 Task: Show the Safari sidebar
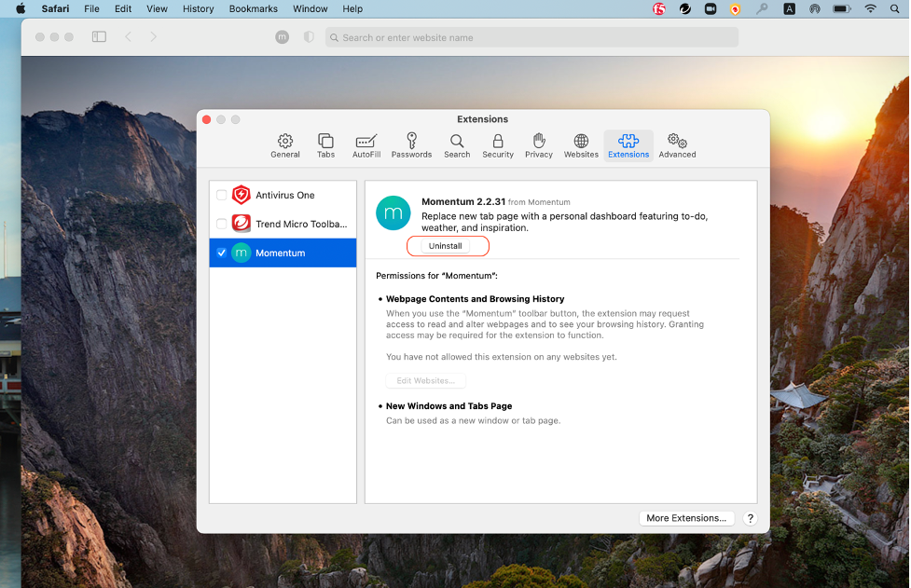pyautogui.click(x=99, y=37)
